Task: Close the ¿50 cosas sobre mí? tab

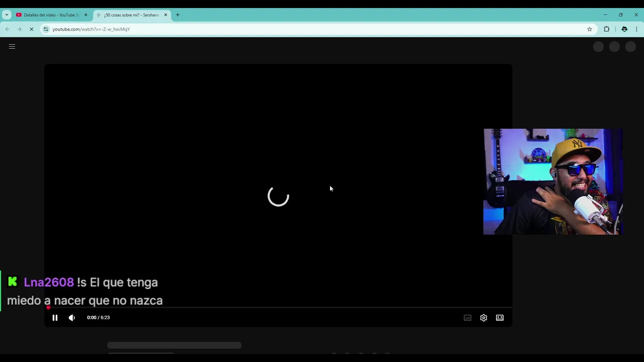Action: point(166,15)
